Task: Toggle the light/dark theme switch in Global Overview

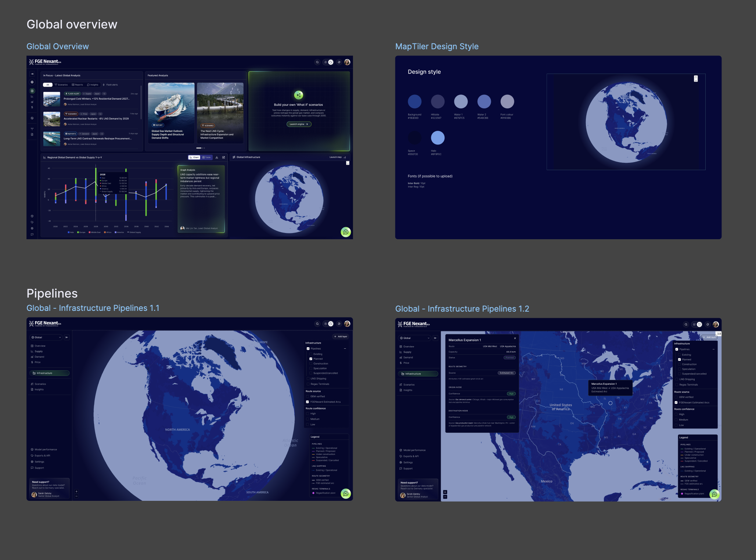Action: tap(328, 62)
